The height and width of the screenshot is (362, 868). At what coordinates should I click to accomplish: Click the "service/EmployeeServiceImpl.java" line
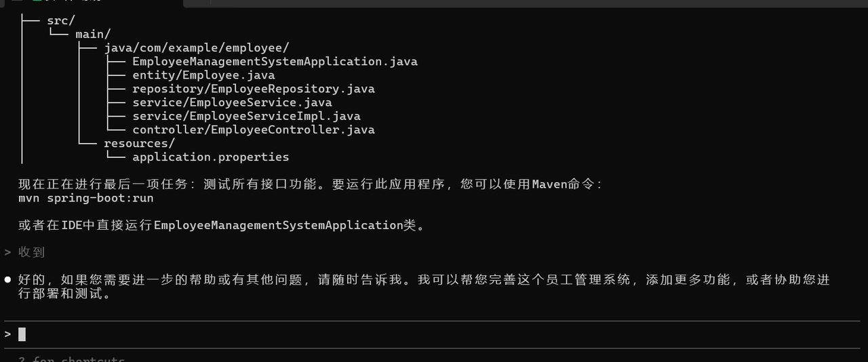246,116
